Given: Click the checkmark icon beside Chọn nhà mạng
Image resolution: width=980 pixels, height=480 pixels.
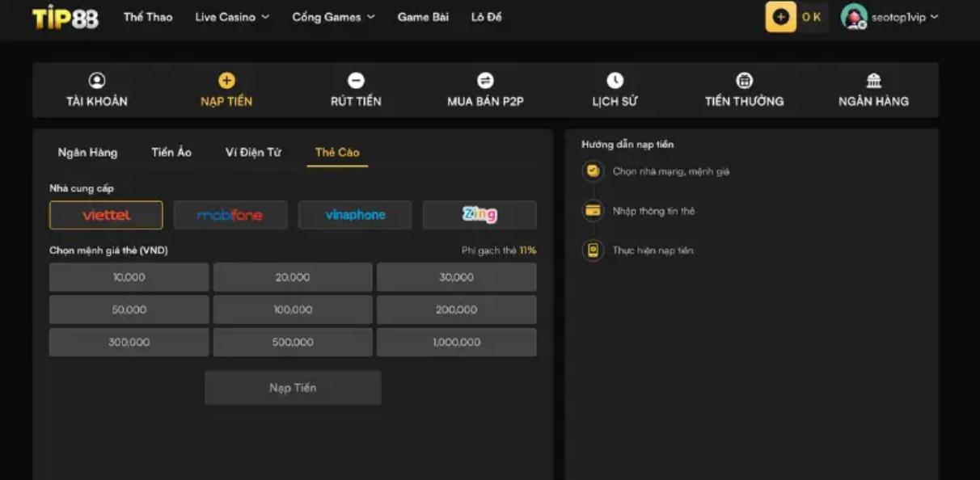Looking at the screenshot, I should (593, 171).
